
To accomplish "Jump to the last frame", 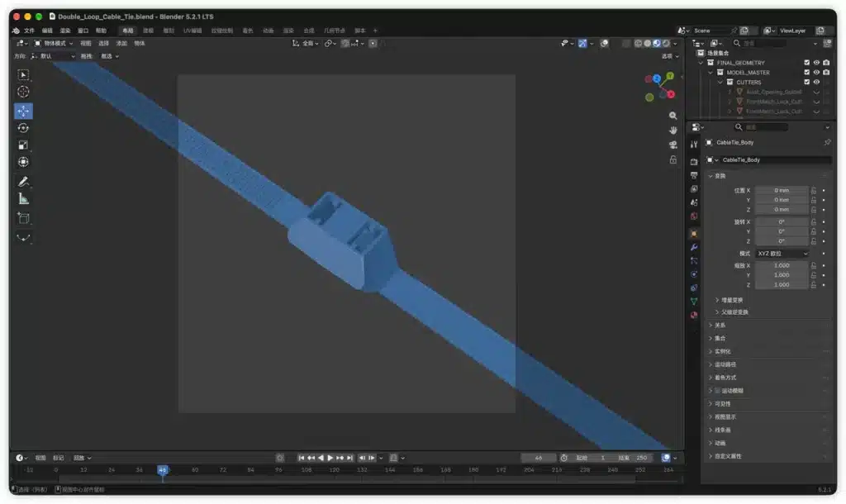I will [349, 458].
